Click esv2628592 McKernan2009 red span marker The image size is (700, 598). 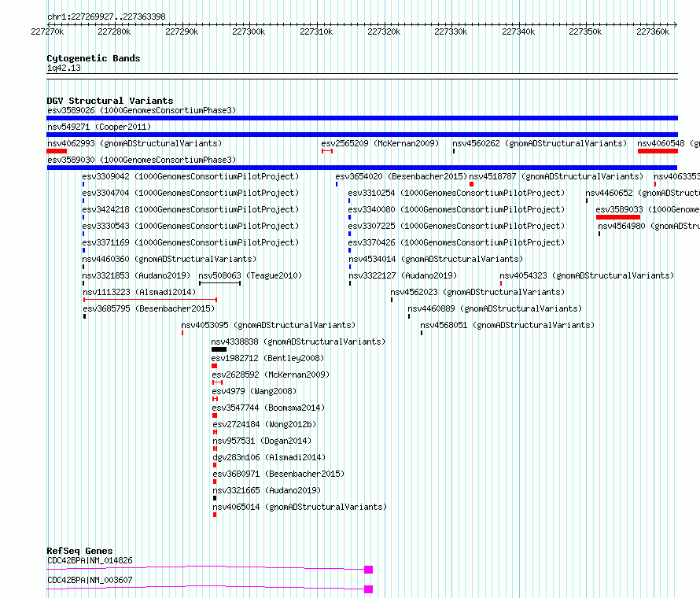tap(217, 382)
